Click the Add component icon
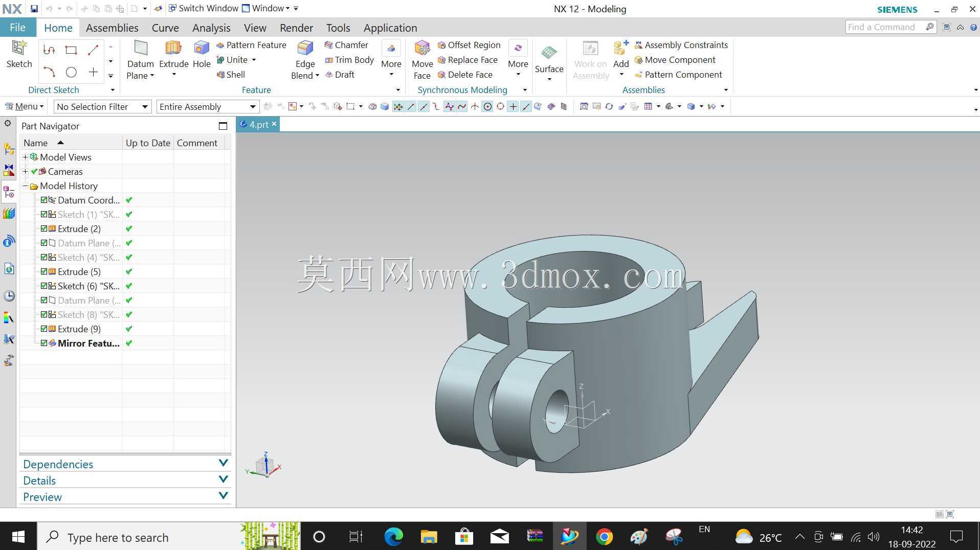 click(x=621, y=49)
